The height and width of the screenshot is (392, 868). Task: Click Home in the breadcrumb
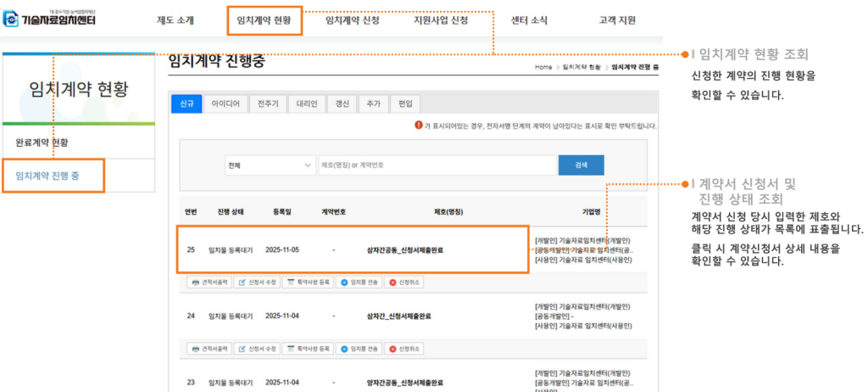[x=543, y=67]
